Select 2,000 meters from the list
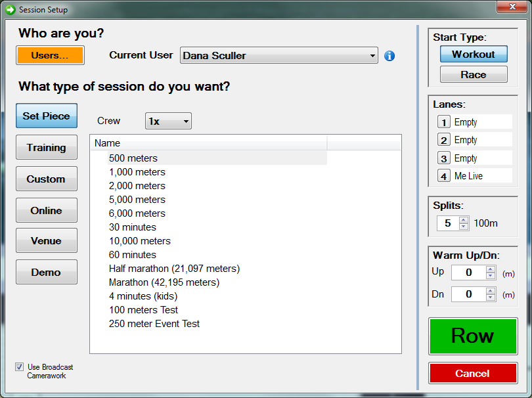 (137, 186)
